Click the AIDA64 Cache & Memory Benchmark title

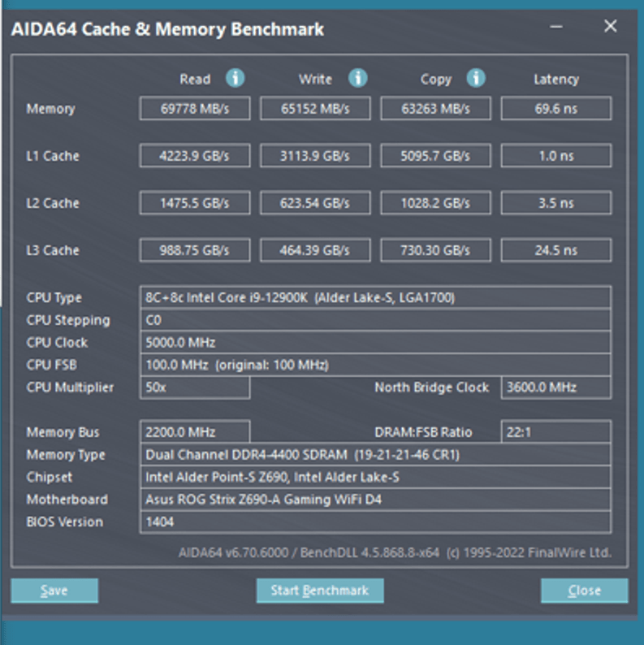click(x=167, y=29)
